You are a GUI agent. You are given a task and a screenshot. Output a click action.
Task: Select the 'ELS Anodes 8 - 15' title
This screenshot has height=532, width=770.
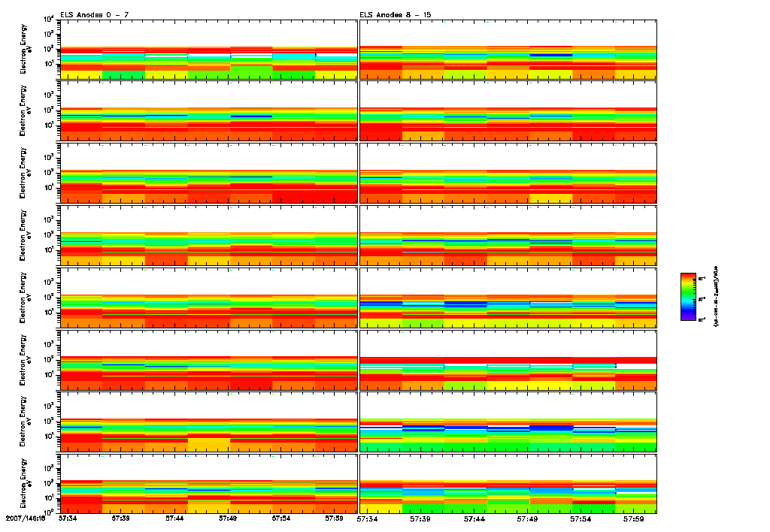point(396,15)
